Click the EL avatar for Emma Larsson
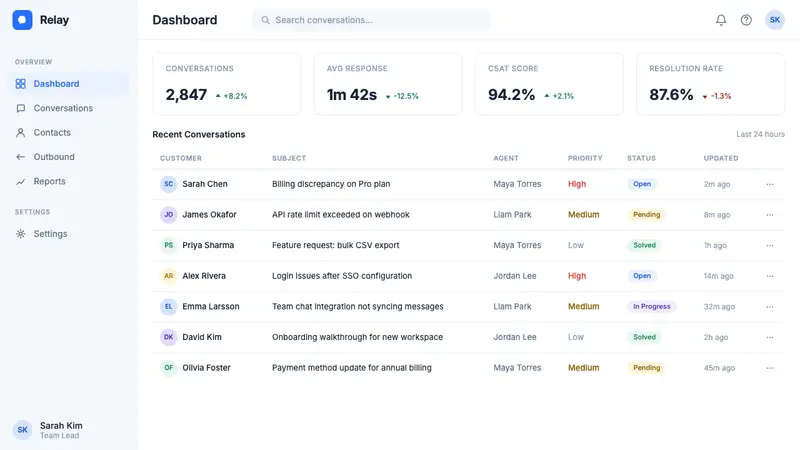Screen dimensions: 800x450 [168, 307]
